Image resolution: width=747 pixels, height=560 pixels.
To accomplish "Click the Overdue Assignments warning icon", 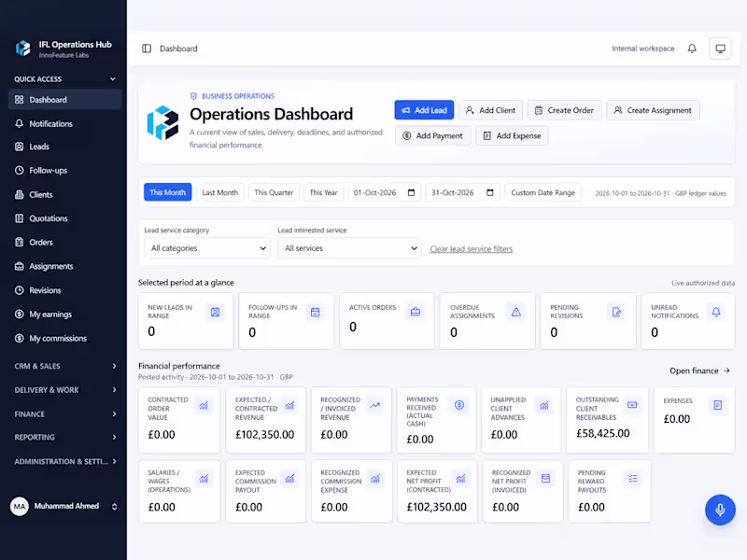I will tap(516, 313).
